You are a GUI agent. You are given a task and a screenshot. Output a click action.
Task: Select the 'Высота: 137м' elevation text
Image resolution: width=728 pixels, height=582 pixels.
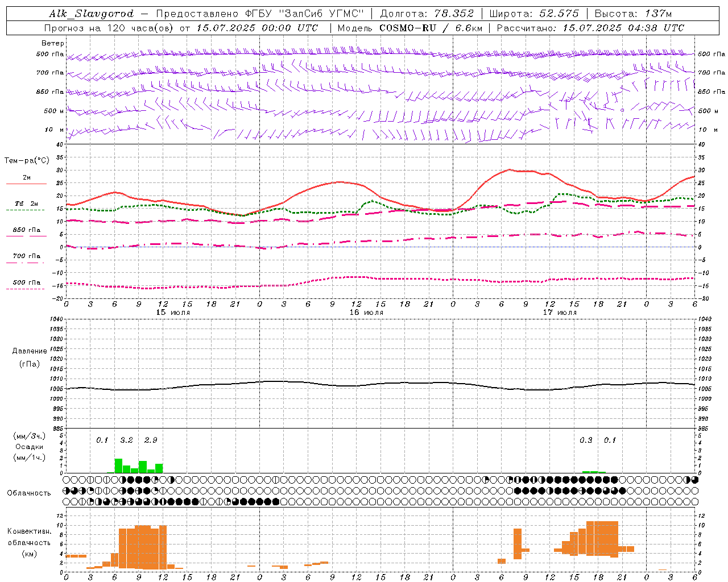pos(632,14)
